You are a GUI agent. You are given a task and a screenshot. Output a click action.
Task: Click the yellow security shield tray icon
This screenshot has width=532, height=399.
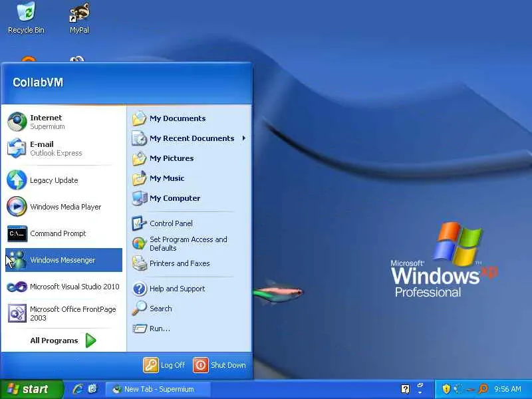tap(446, 389)
